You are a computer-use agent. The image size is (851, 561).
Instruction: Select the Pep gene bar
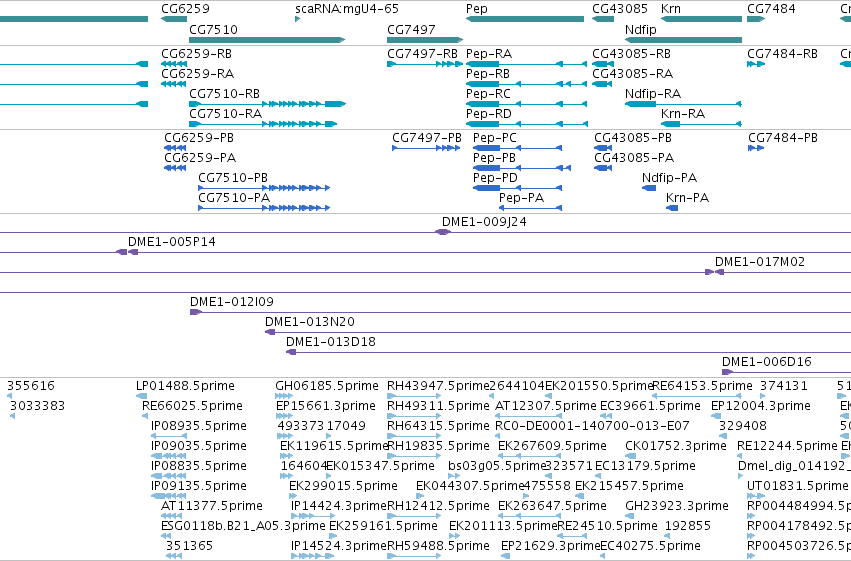click(x=525, y=19)
